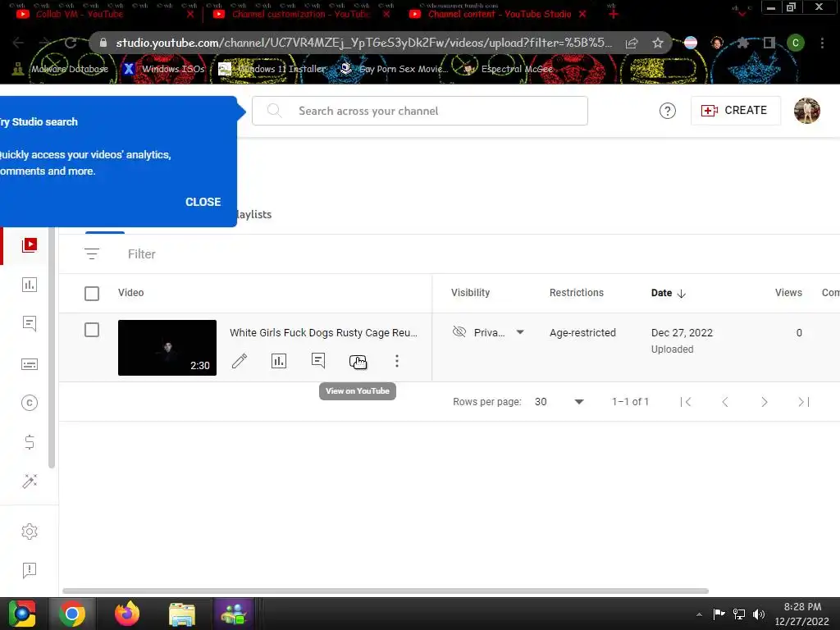The width and height of the screenshot is (840, 630).
Task: Go to the first page of results
Action: coord(686,402)
